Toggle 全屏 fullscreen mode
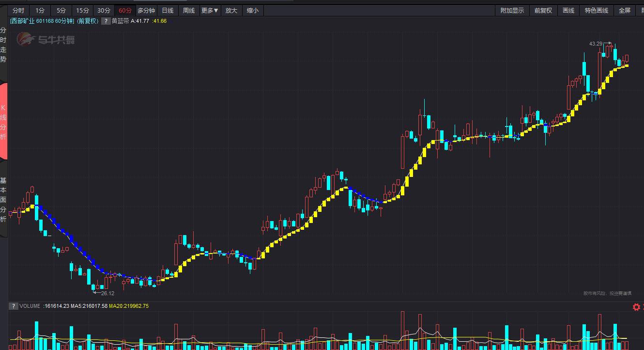This screenshot has width=644, height=350. 625,11
